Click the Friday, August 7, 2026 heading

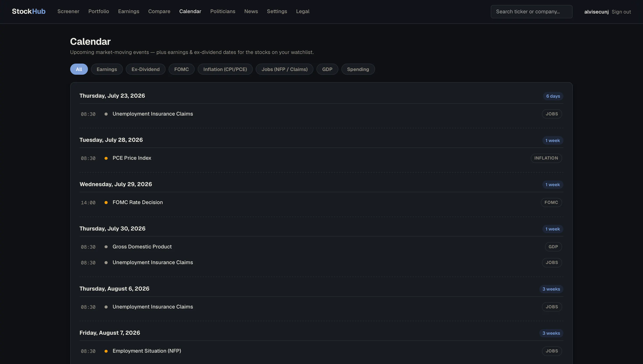tap(110, 333)
